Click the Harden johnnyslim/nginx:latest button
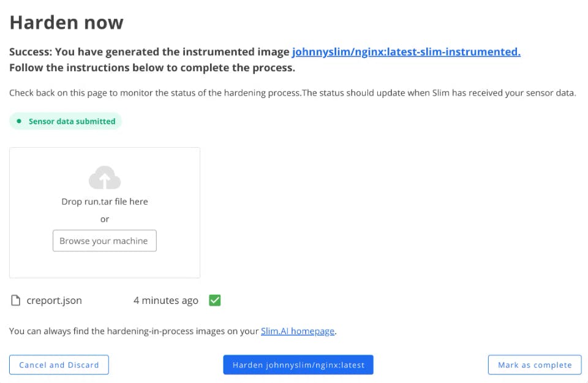The image size is (588, 383). pos(298,365)
